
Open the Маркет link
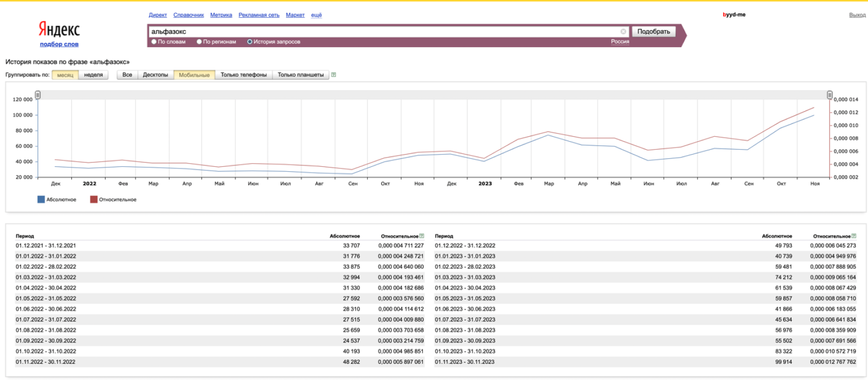pyautogui.click(x=295, y=15)
